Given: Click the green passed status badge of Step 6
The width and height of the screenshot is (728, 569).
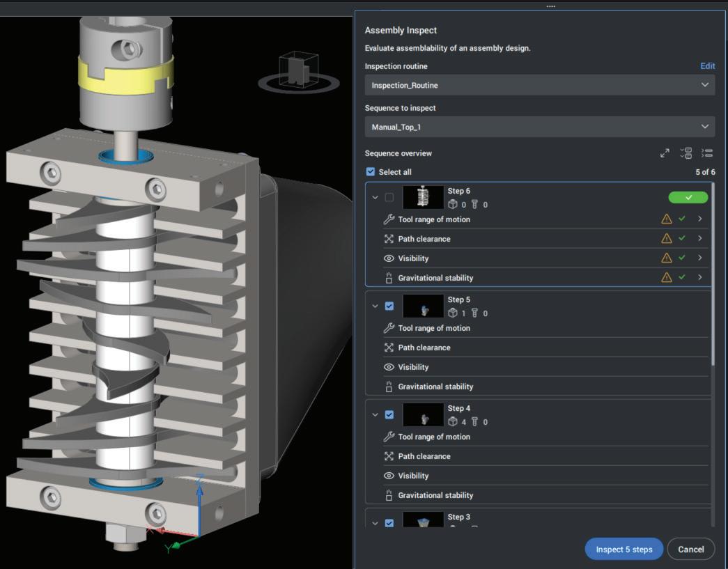Looking at the screenshot, I should (x=688, y=197).
